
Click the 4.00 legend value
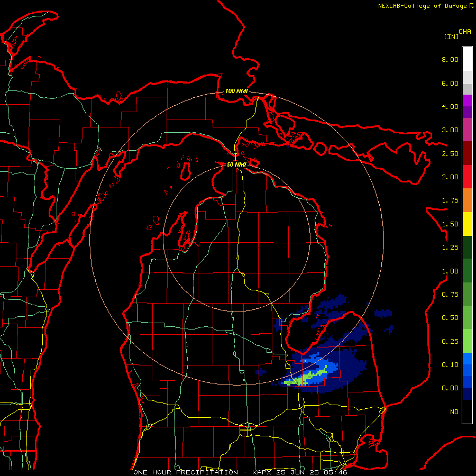tap(450, 106)
